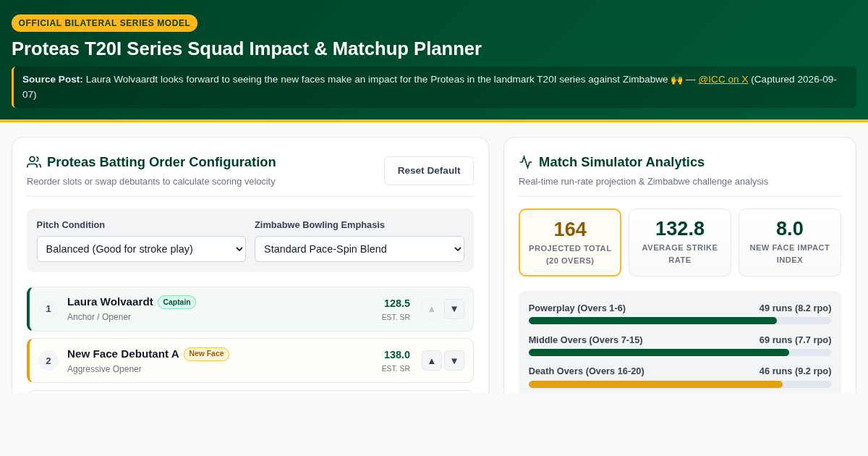This screenshot has width=868, height=456.
Task: Click the 138.0 estimated strike rate value
Action: pos(397,355)
